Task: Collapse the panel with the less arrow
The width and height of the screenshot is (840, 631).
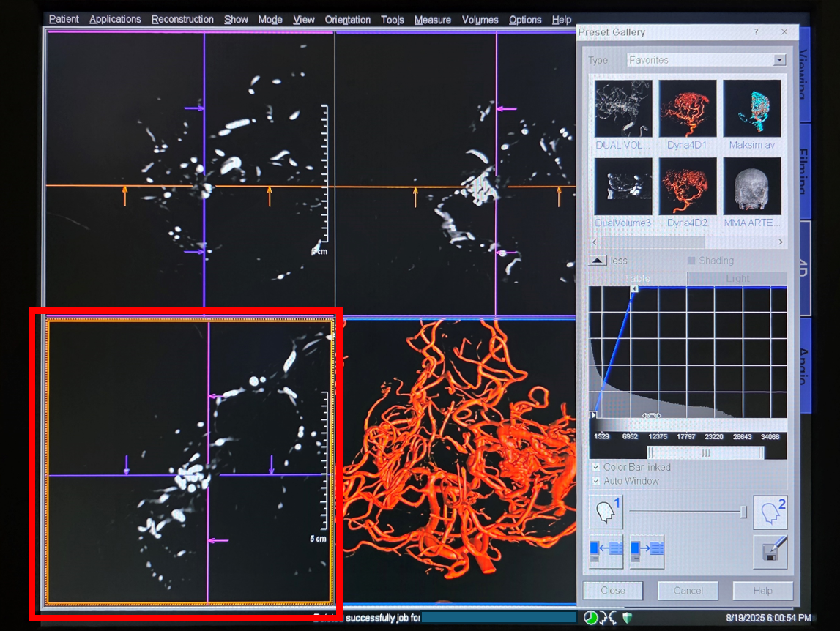Action: pyautogui.click(x=598, y=261)
